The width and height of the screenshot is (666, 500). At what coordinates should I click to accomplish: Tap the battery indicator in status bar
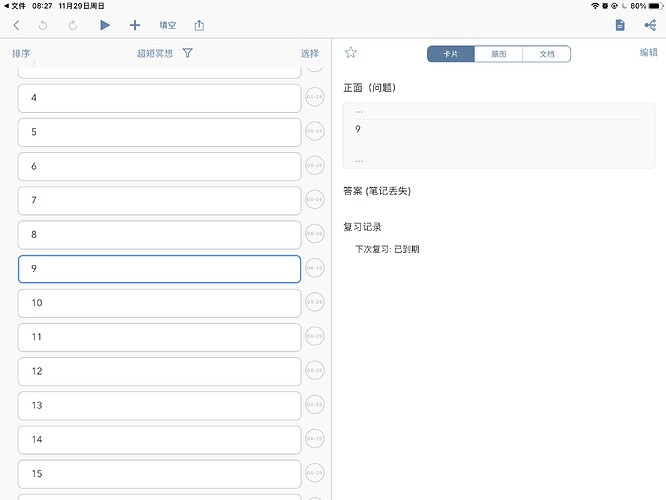pyautogui.click(x=655, y=6)
